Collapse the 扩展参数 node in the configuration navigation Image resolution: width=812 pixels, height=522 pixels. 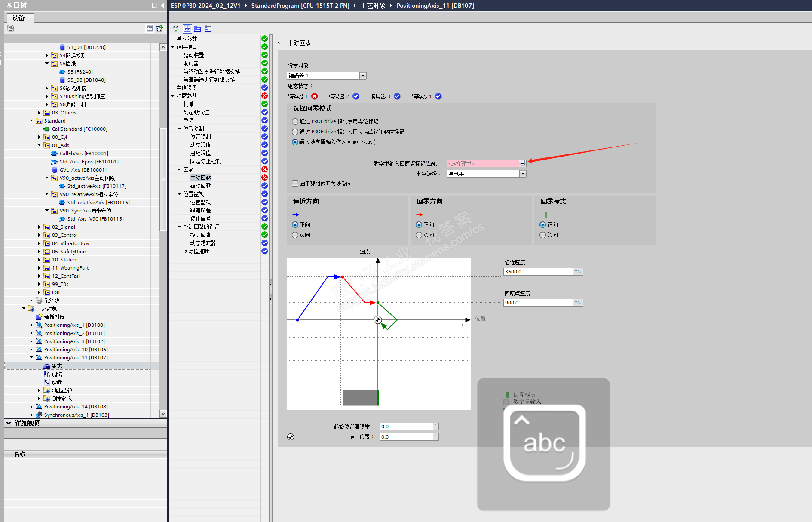click(173, 96)
